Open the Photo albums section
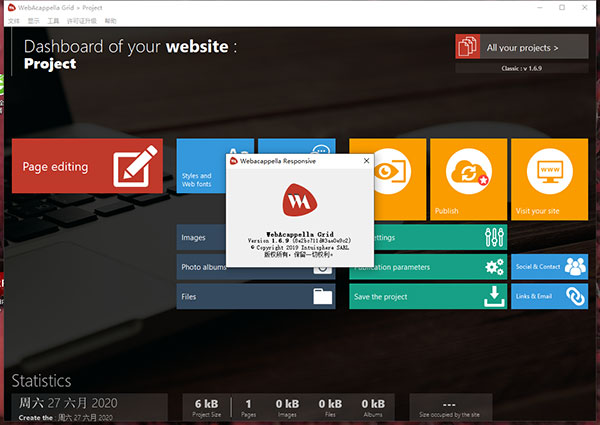The image size is (600, 425). pos(201,267)
